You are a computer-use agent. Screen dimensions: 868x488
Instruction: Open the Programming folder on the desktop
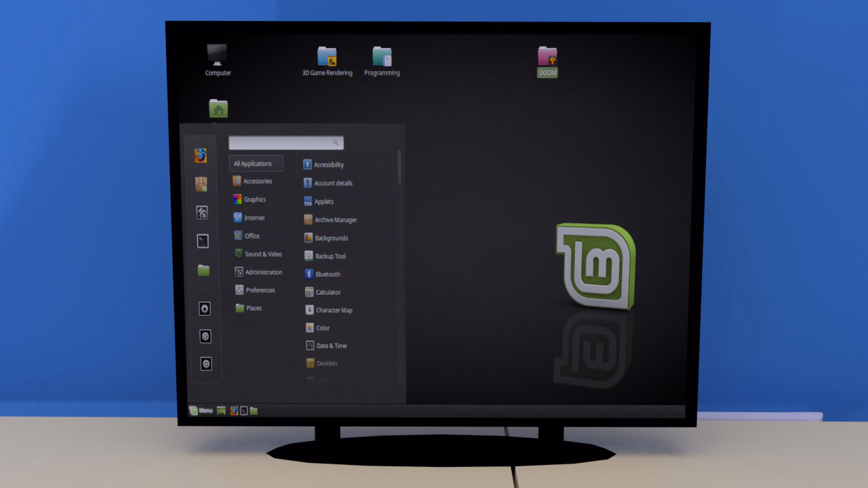(x=382, y=62)
